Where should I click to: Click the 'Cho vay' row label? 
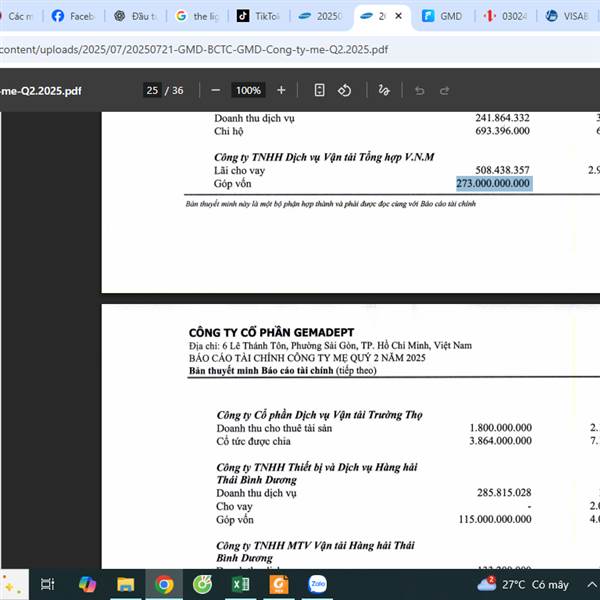pyautogui.click(x=234, y=507)
